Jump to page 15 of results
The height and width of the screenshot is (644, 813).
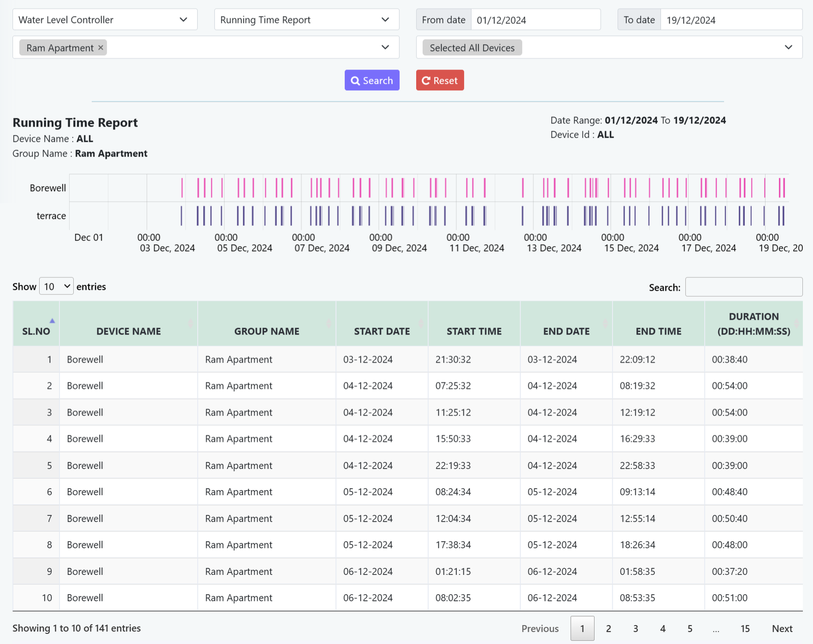pos(745,629)
